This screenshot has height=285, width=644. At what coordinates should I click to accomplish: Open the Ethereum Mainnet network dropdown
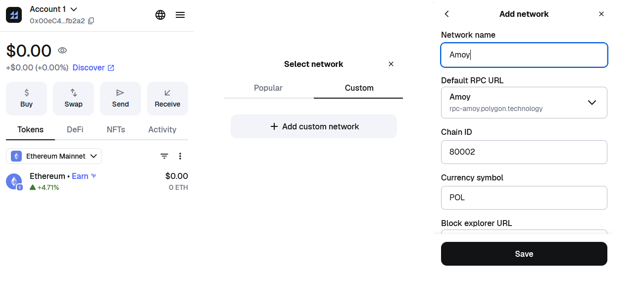pyautogui.click(x=54, y=156)
